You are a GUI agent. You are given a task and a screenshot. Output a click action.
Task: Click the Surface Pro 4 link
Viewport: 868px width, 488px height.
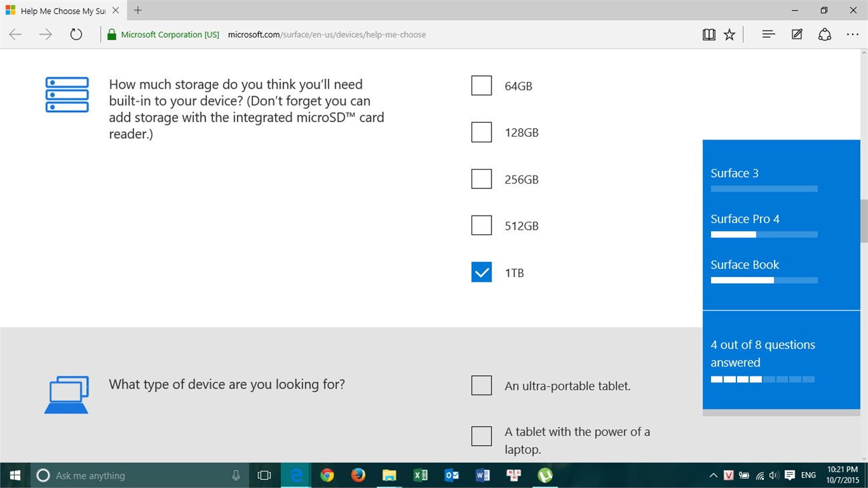[746, 218]
